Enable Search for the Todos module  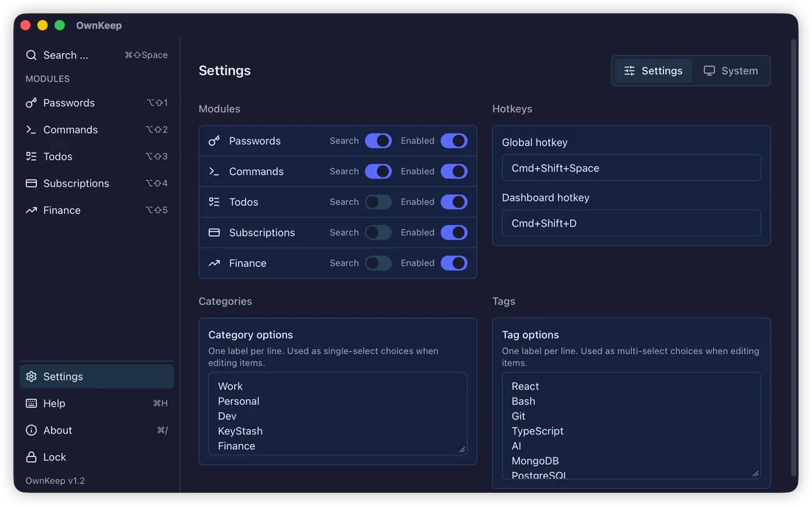pyautogui.click(x=378, y=202)
